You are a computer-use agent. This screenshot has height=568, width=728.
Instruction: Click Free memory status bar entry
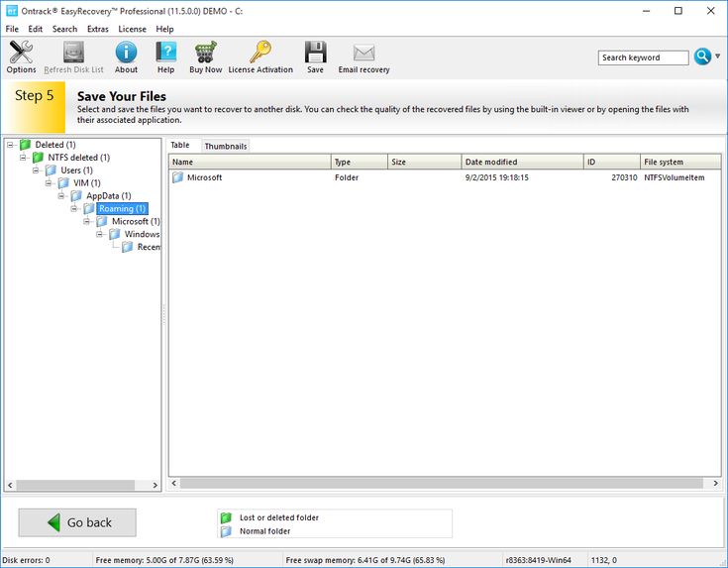164,560
